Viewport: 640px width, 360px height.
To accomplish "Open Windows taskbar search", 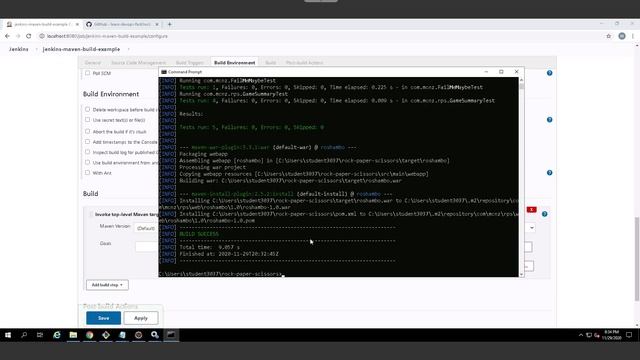I will [x=24, y=335].
